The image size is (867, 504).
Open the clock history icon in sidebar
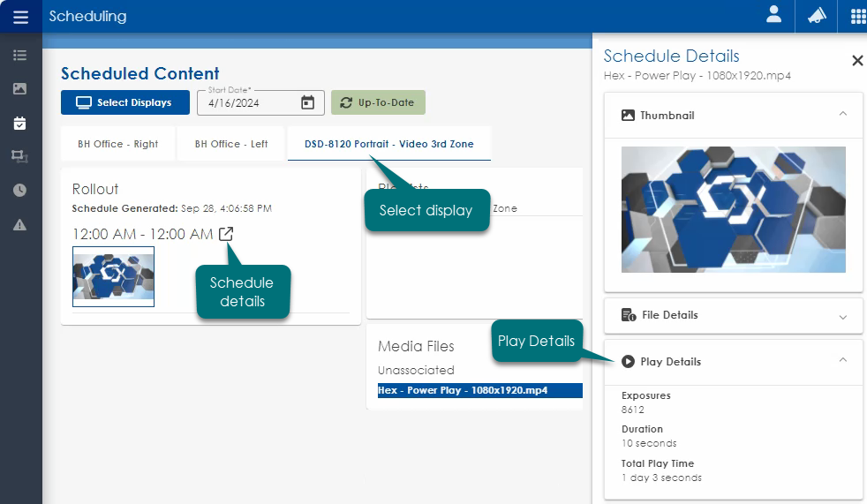point(20,190)
